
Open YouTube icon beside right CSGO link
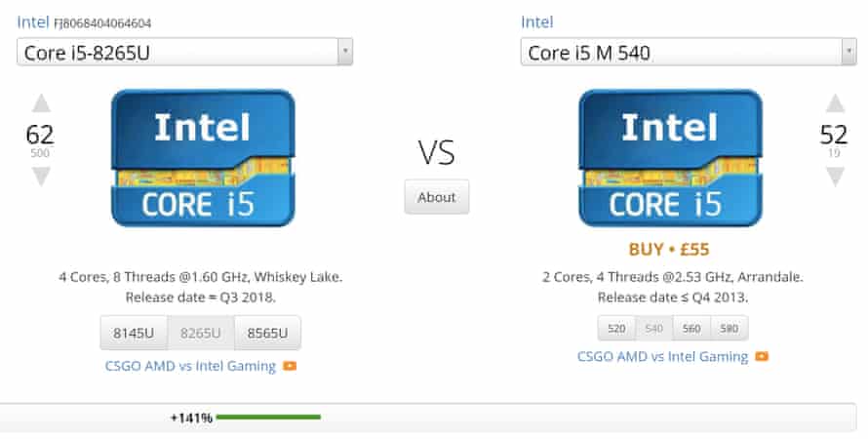(761, 357)
